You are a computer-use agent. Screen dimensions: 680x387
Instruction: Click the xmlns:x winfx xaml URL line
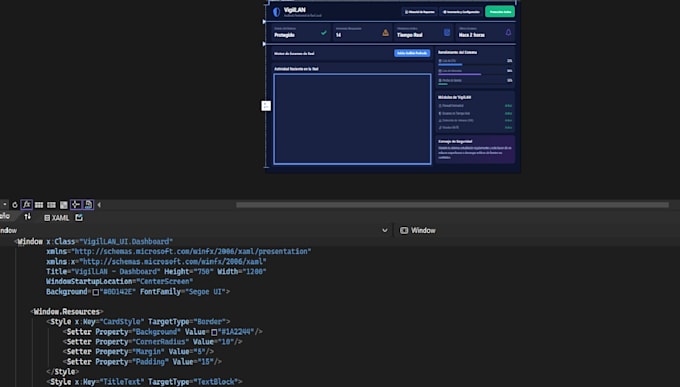point(156,262)
